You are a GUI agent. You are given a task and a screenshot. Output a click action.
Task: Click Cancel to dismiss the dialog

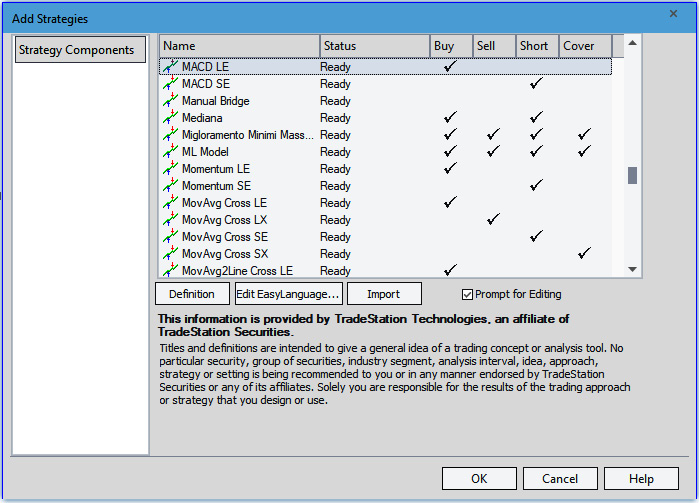(560, 478)
